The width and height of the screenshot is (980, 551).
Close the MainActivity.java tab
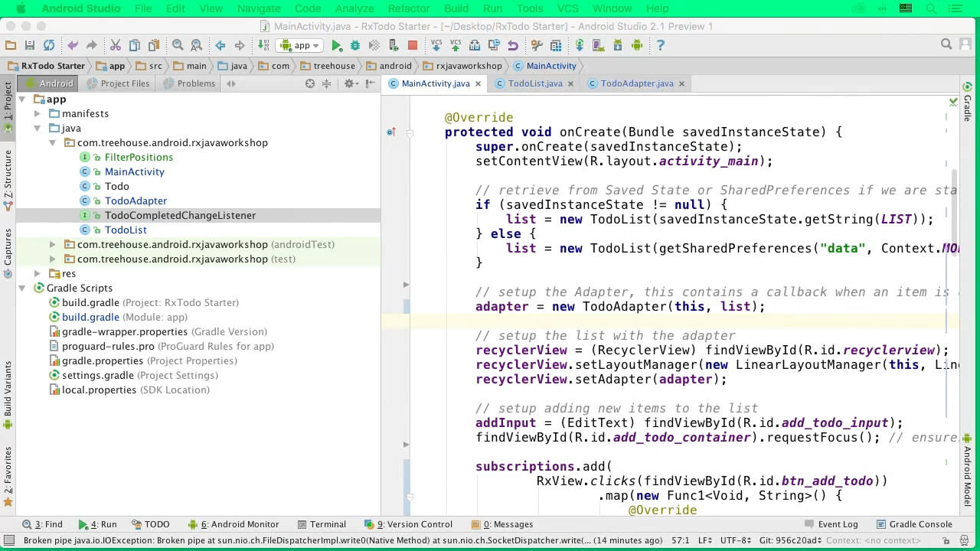478,83
